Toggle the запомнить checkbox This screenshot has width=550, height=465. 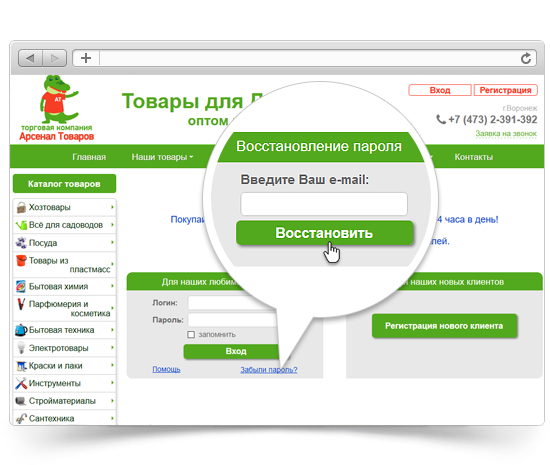click(x=191, y=335)
